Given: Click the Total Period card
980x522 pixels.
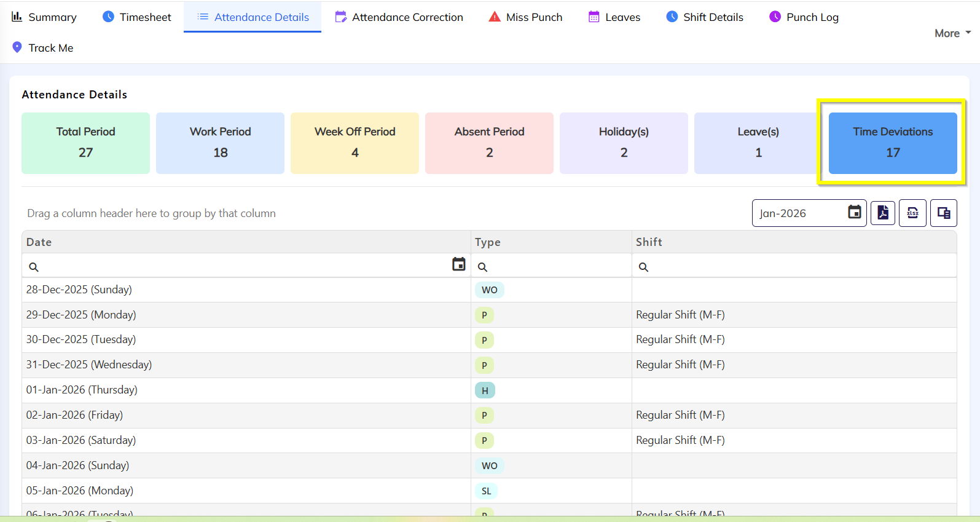Looking at the screenshot, I should (x=85, y=143).
